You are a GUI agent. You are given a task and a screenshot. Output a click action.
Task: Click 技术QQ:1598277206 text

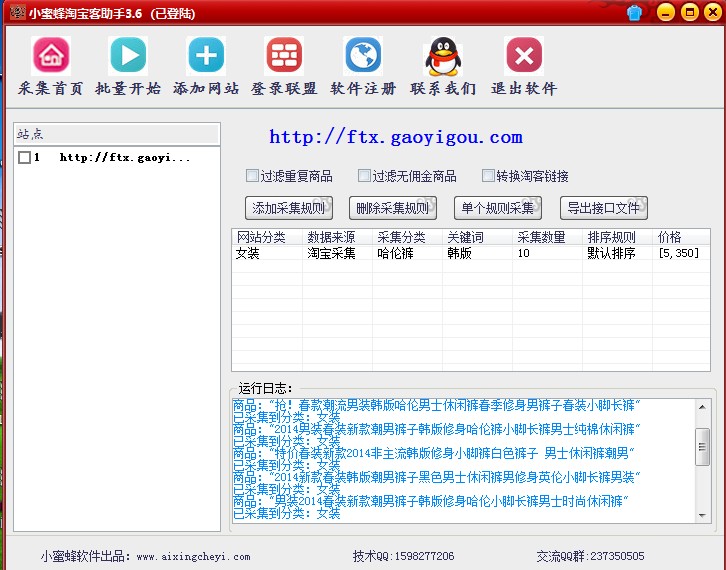[403, 556]
